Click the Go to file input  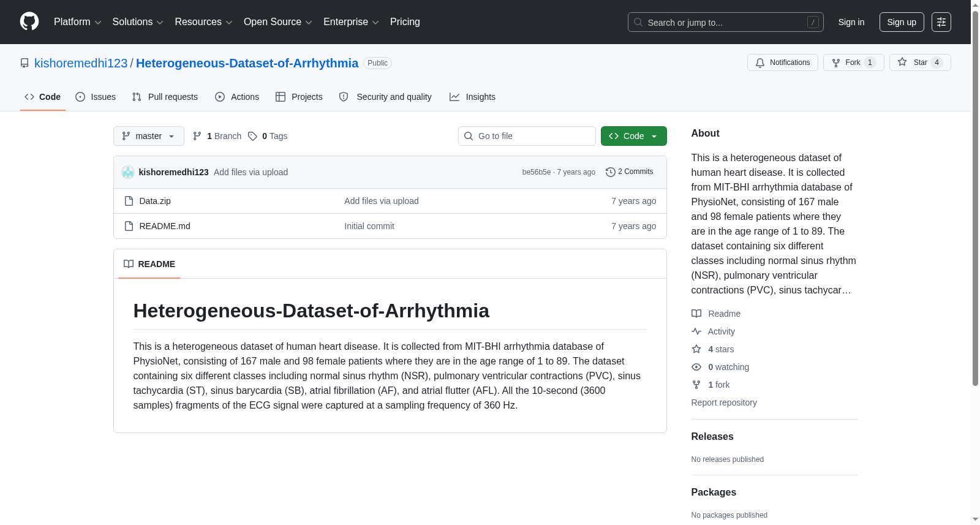pyautogui.click(x=527, y=136)
